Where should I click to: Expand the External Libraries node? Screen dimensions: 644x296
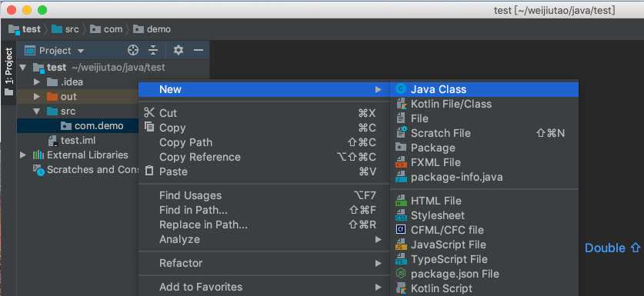pyautogui.click(x=23, y=155)
